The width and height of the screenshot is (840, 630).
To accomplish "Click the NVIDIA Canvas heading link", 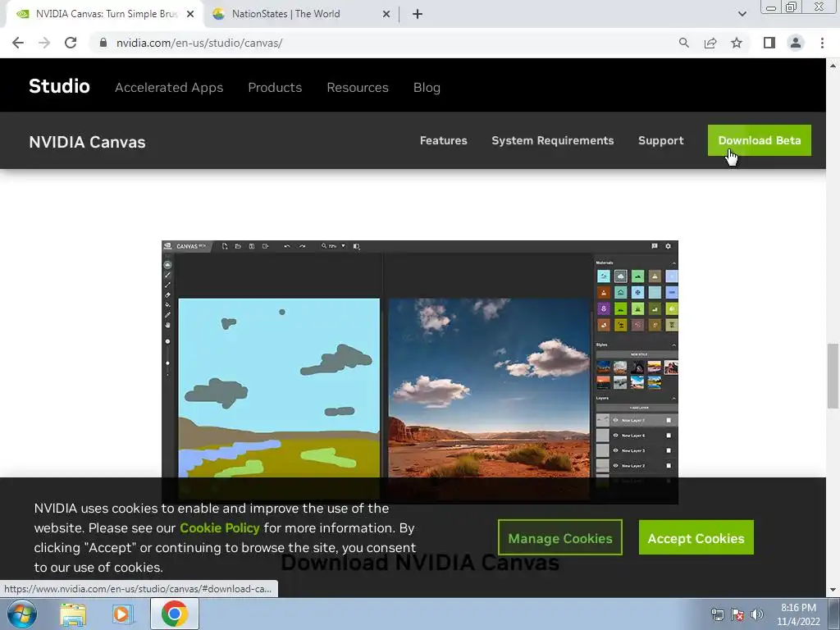I will pos(87,142).
